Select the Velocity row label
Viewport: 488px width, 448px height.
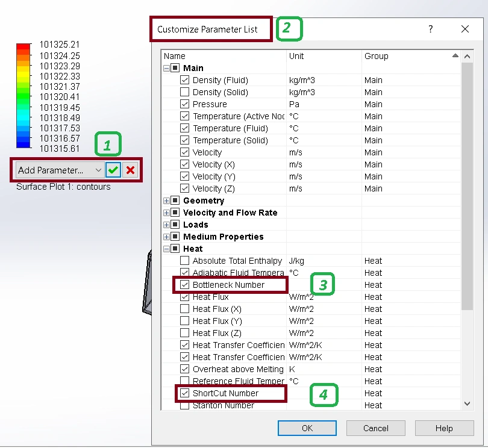[207, 152]
